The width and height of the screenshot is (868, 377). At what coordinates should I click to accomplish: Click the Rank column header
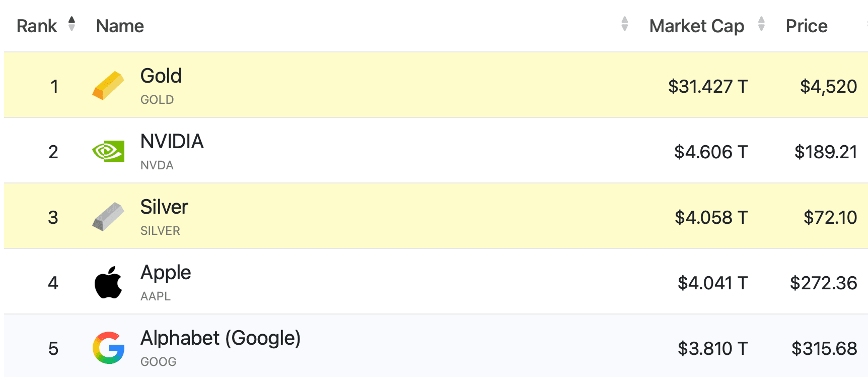[x=37, y=26]
